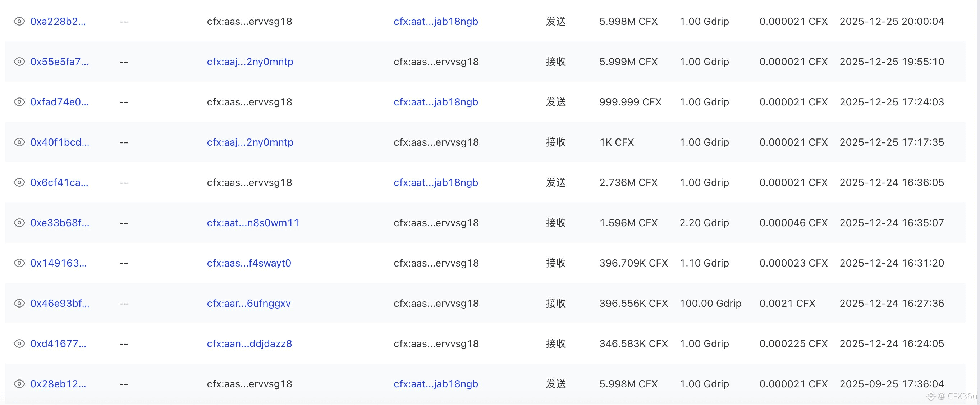Open sender address cfx:aas...f4swayt0
The width and height of the screenshot is (980, 405).
pyautogui.click(x=249, y=263)
